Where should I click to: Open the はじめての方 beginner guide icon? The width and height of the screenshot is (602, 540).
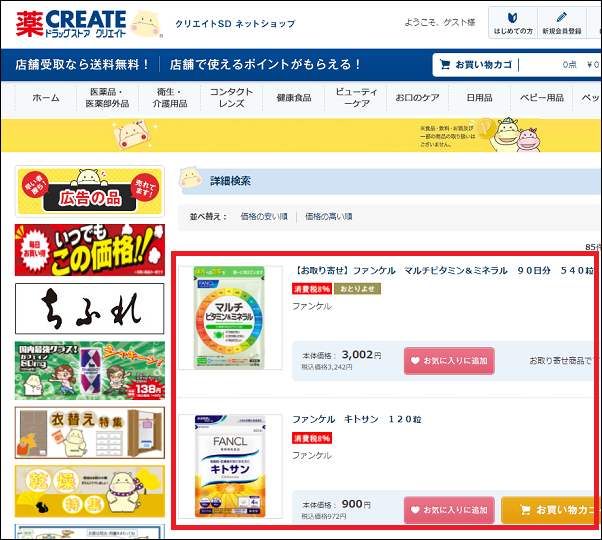click(513, 23)
